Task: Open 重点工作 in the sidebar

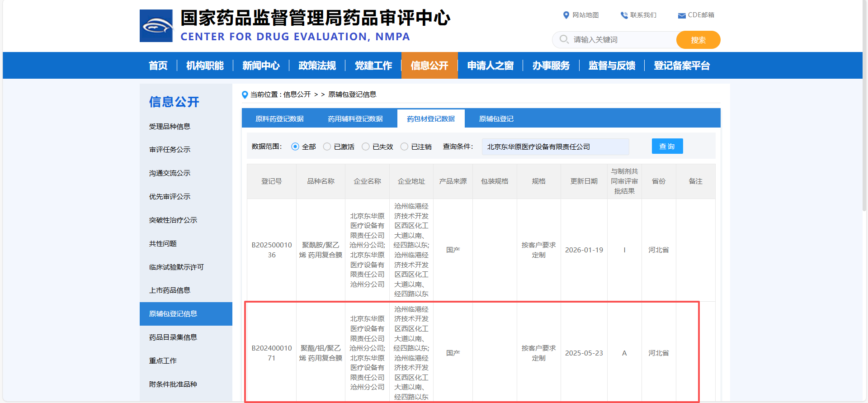Action: coord(163,361)
